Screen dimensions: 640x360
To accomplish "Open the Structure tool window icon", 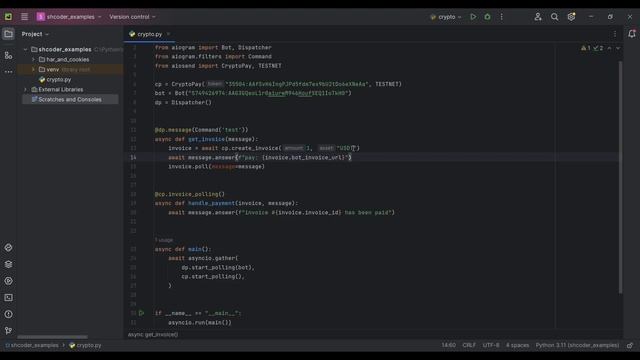I will click(x=8, y=55).
